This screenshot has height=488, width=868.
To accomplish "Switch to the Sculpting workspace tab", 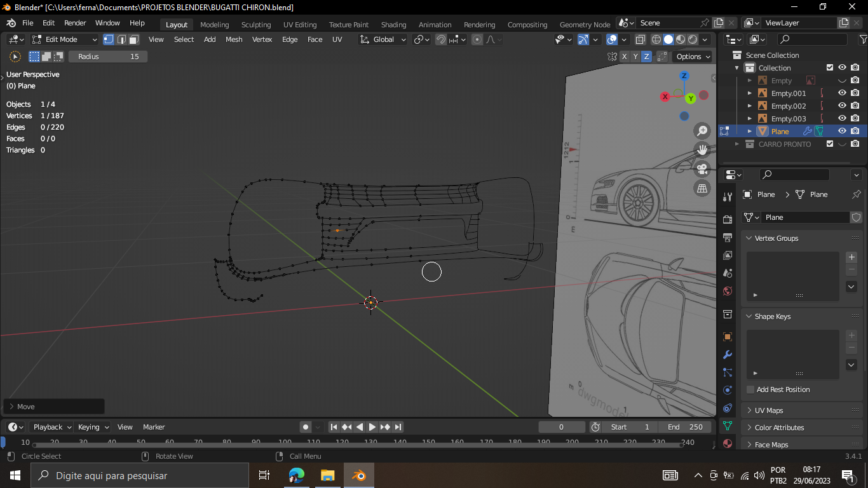I will pyautogui.click(x=255, y=25).
